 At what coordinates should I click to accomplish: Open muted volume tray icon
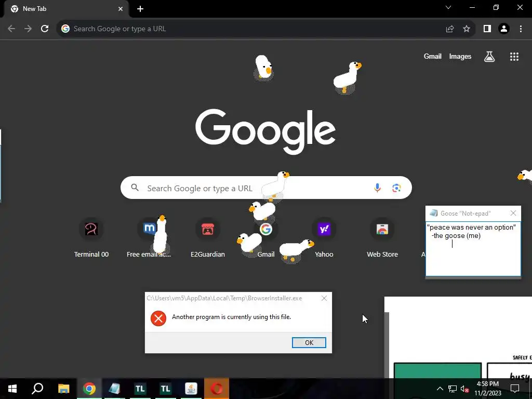465,389
